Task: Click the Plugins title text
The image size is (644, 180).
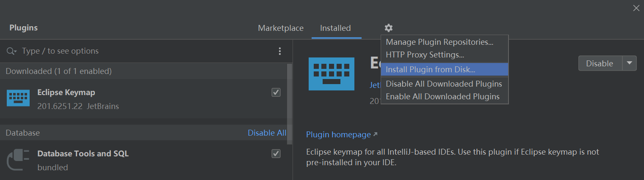Action: (24, 28)
